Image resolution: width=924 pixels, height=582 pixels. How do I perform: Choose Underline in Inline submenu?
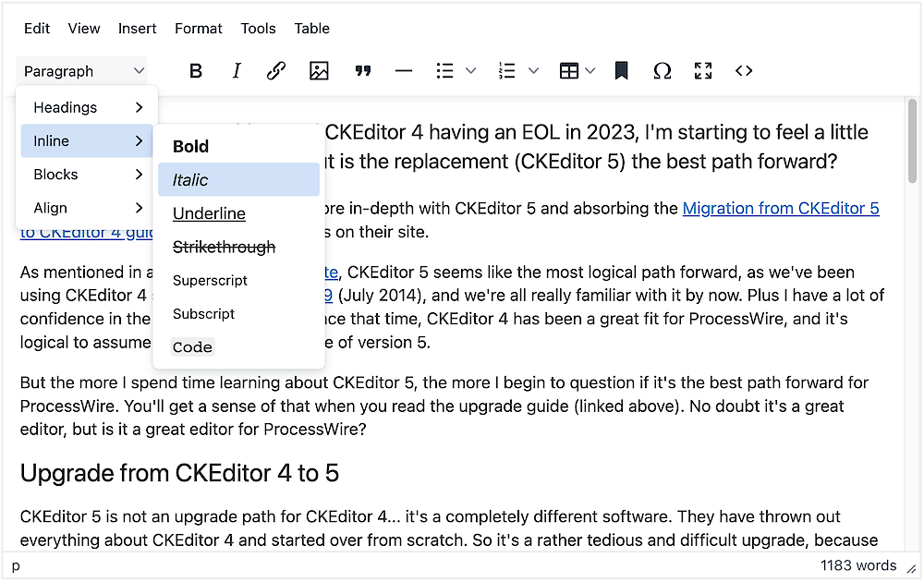pyautogui.click(x=238, y=213)
